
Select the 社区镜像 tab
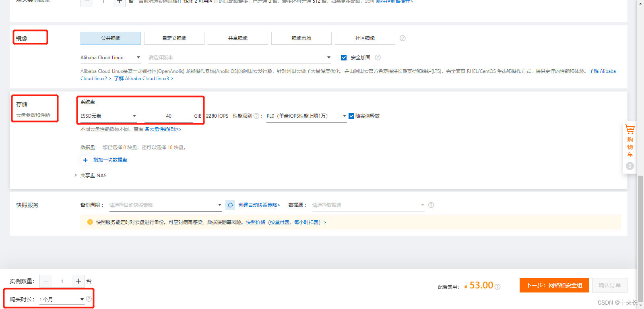[365, 38]
